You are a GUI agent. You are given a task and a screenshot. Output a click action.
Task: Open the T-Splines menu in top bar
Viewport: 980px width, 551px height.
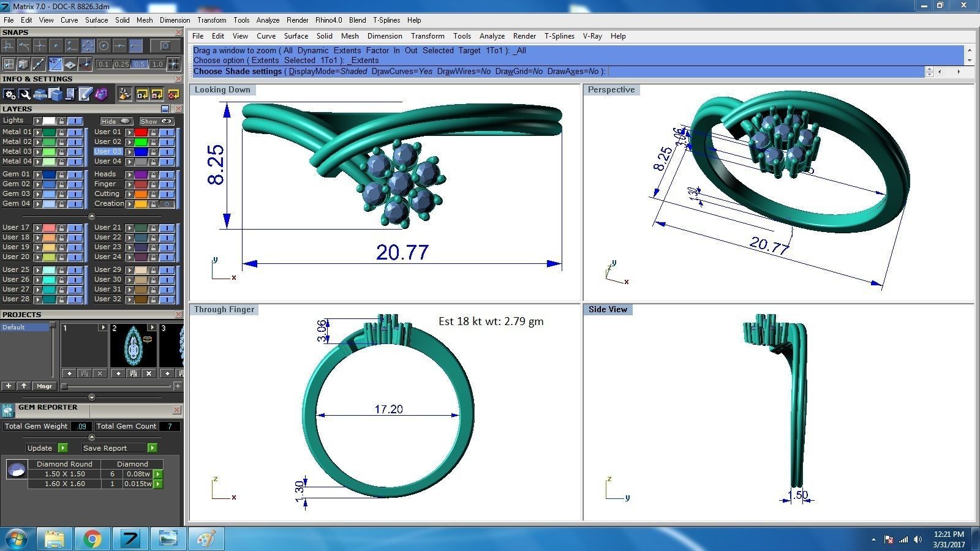click(x=386, y=20)
